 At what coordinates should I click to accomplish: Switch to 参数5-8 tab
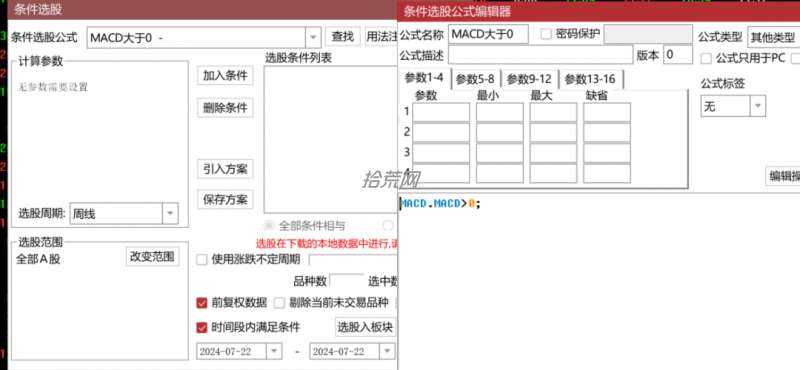click(475, 80)
